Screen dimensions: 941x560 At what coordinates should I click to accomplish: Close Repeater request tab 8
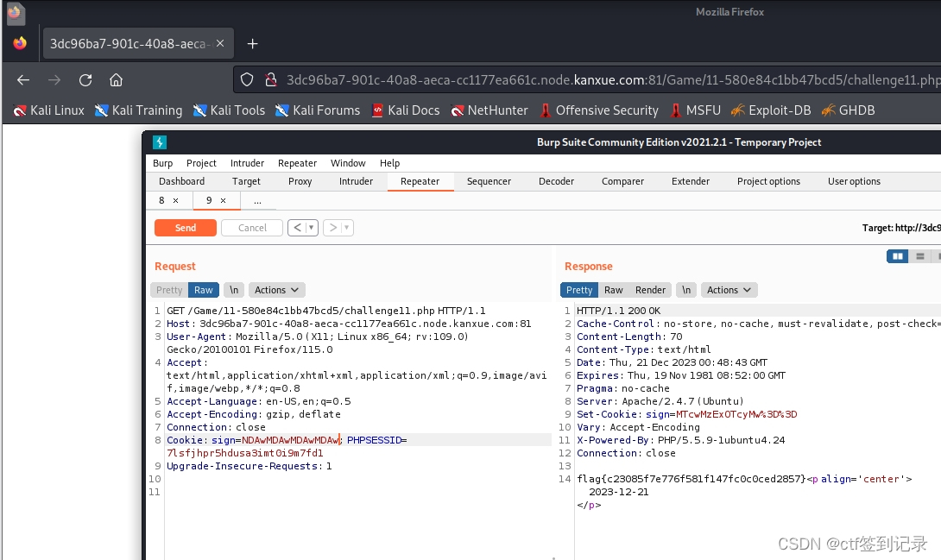[176, 201]
